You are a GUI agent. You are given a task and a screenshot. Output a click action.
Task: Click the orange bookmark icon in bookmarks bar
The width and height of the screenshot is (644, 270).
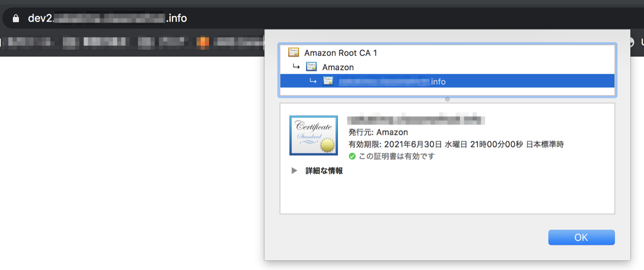[x=203, y=42]
